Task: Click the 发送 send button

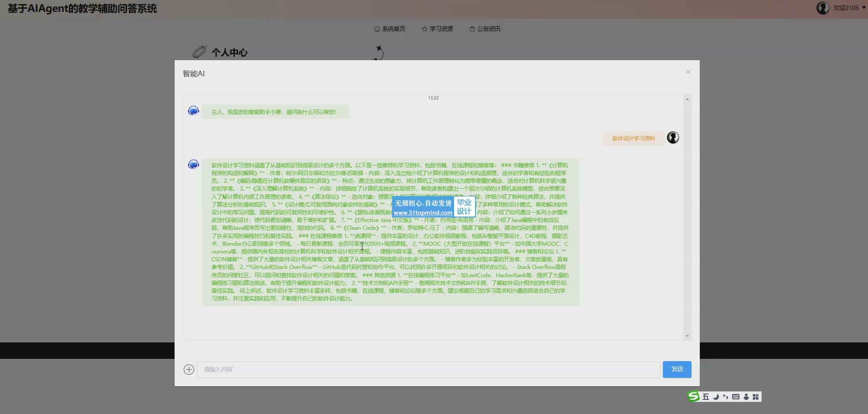Action: tap(677, 369)
